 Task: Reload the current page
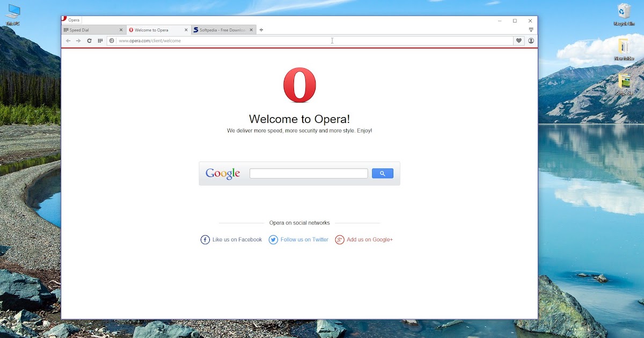[89, 41]
